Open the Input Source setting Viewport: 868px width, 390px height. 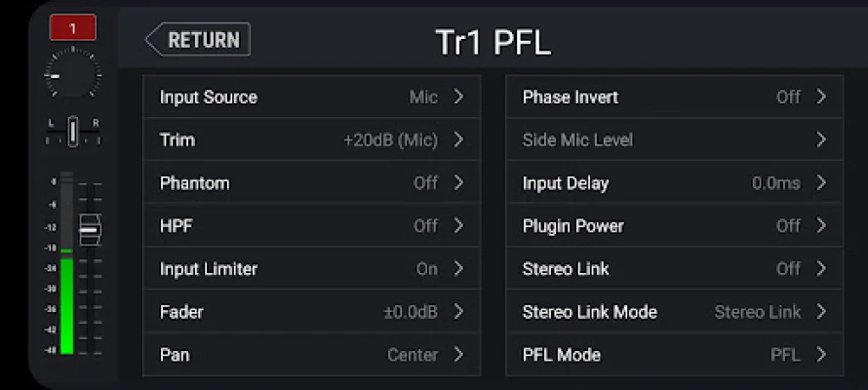(311, 97)
